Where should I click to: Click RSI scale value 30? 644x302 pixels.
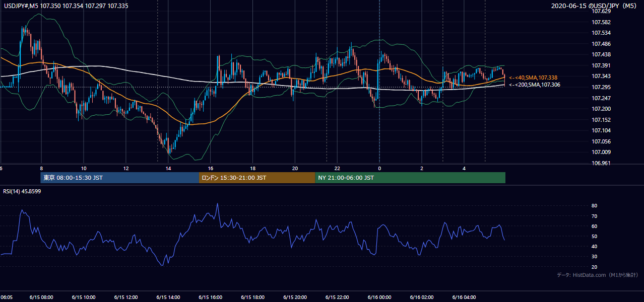[595, 257]
